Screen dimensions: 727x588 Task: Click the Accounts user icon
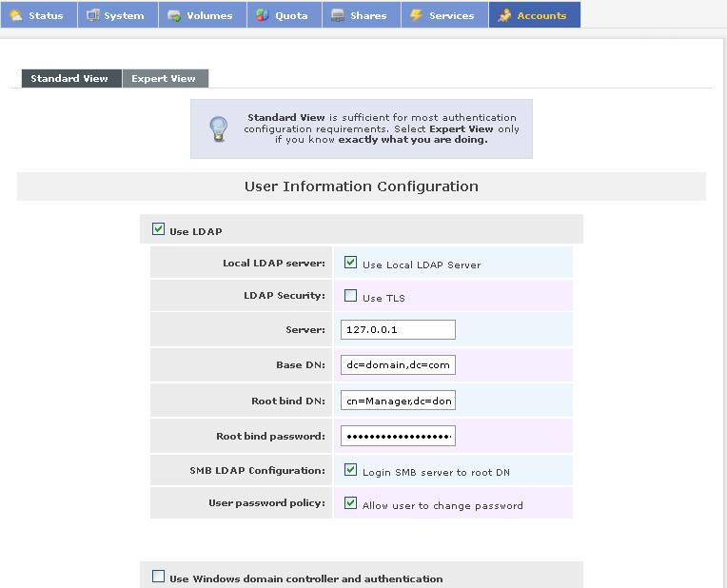tap(504, 15)
